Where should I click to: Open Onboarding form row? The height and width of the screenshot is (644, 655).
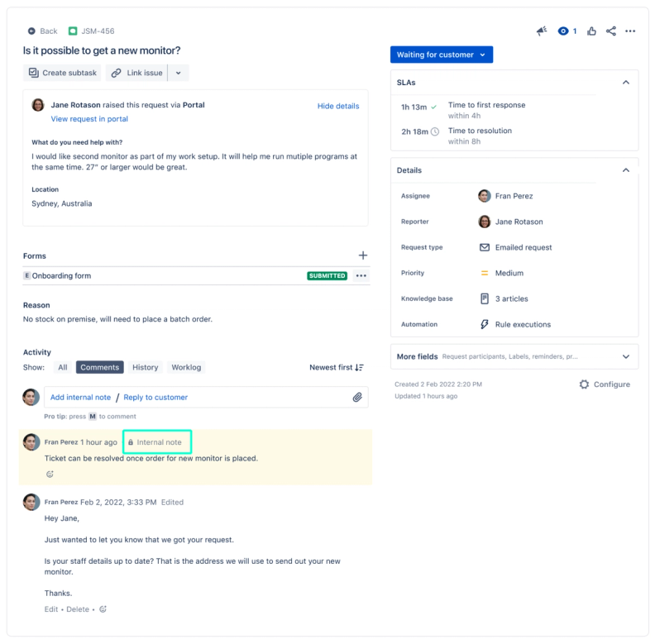pyautogui.click(x=196, y=275)
